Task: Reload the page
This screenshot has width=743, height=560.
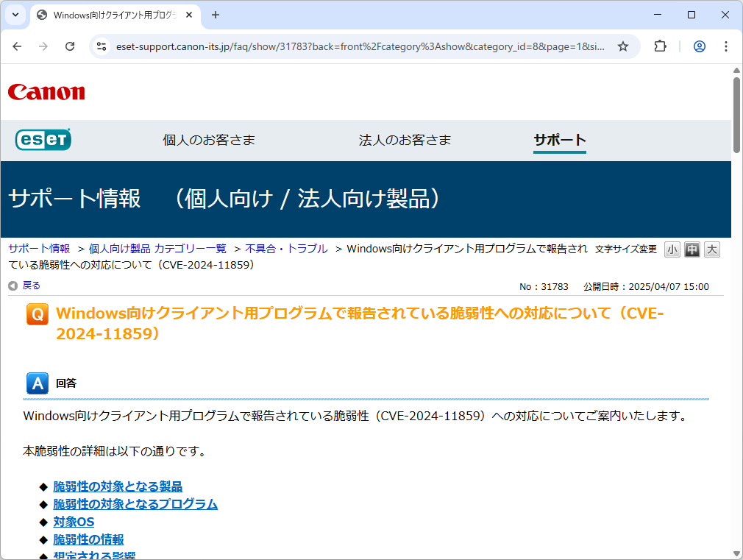Action: click(x=70, y=46)
